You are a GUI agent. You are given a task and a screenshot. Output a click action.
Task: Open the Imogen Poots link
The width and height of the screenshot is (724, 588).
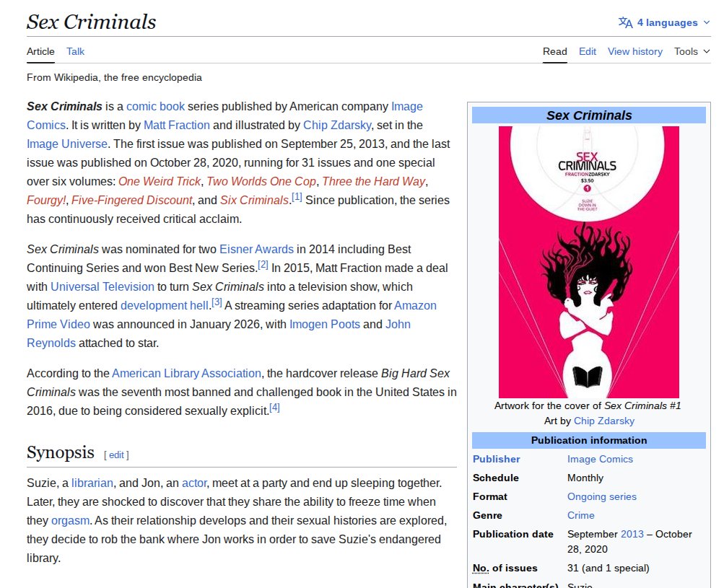[x=325, y=325]
